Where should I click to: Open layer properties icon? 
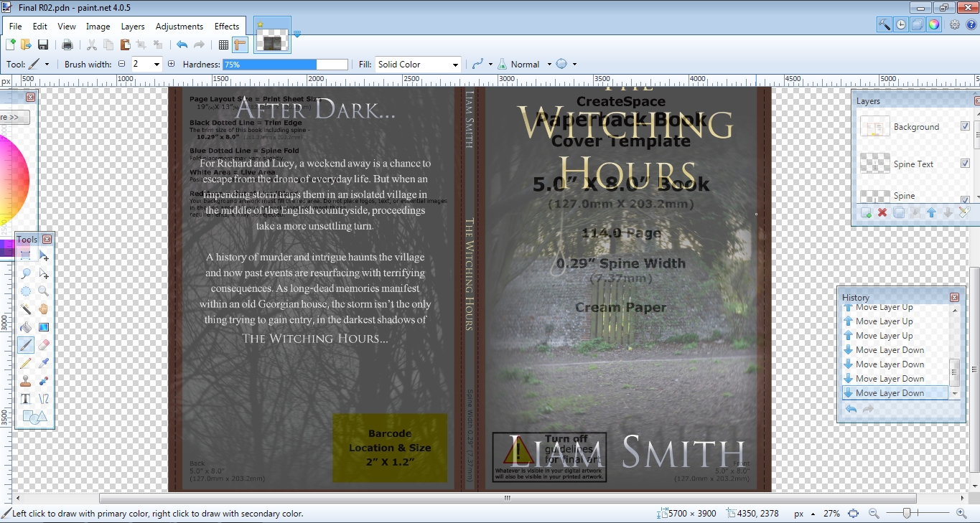[x=964, y=212]
